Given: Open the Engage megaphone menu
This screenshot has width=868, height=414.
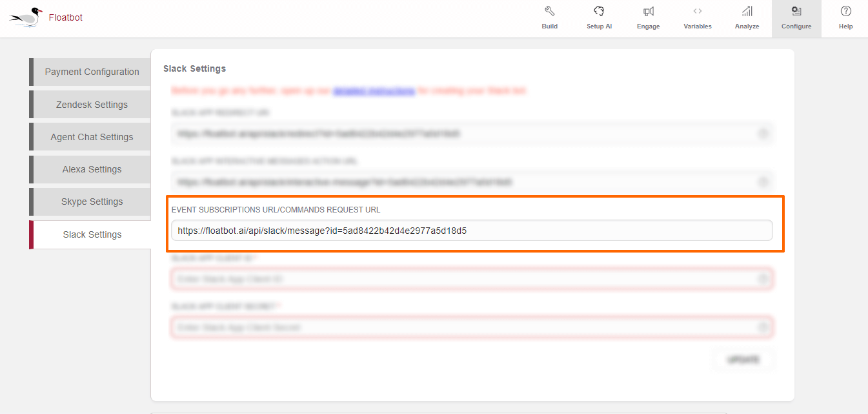Looking at the screenshot, I should tap(649, 12).
